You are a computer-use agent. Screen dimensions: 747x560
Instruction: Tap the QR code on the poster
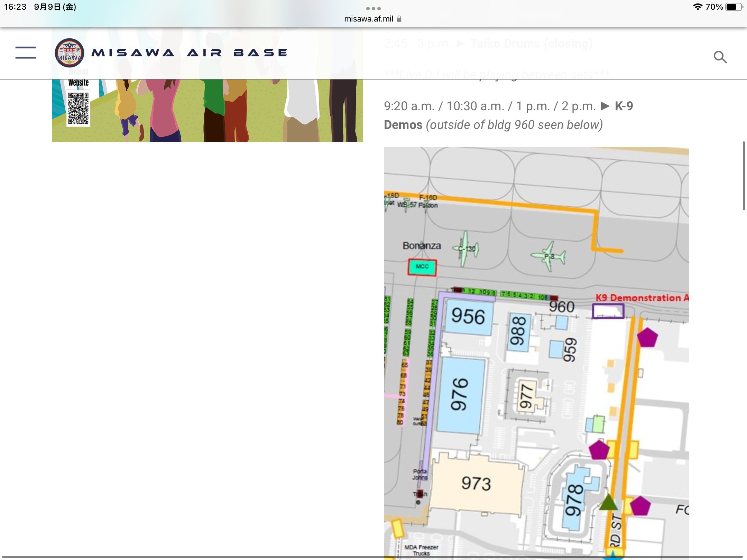click(78, 108)
